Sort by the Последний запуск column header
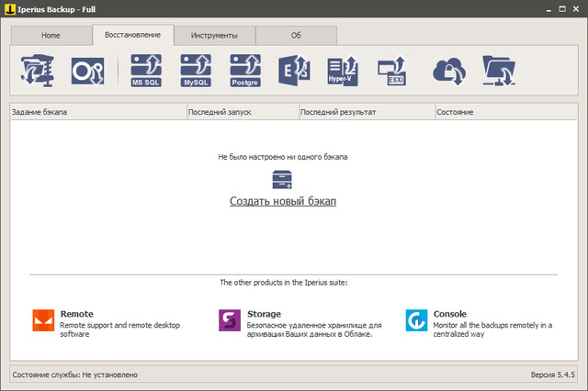 [x=243, y=112]
